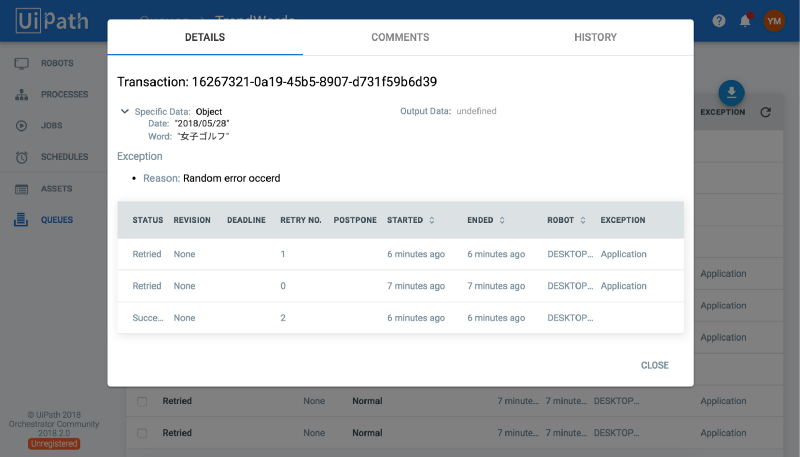Click Application exception in retry 1 row
The height and width of the screenshot is (457, 800).
(623, 254)
